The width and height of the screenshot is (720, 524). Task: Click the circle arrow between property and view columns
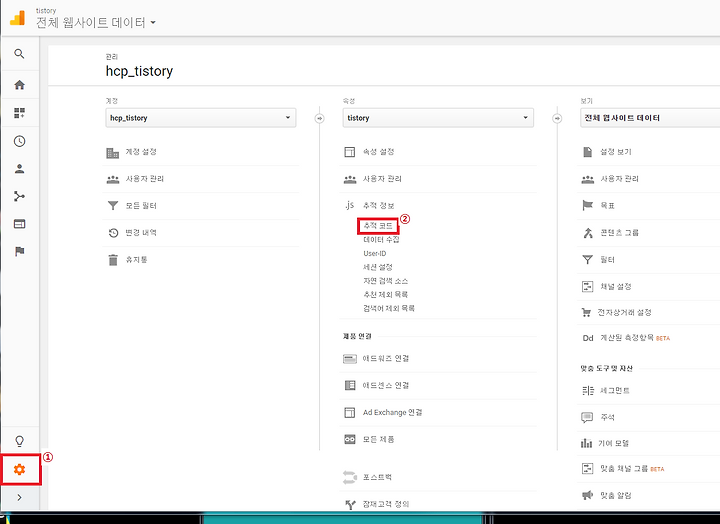(557, 118)
